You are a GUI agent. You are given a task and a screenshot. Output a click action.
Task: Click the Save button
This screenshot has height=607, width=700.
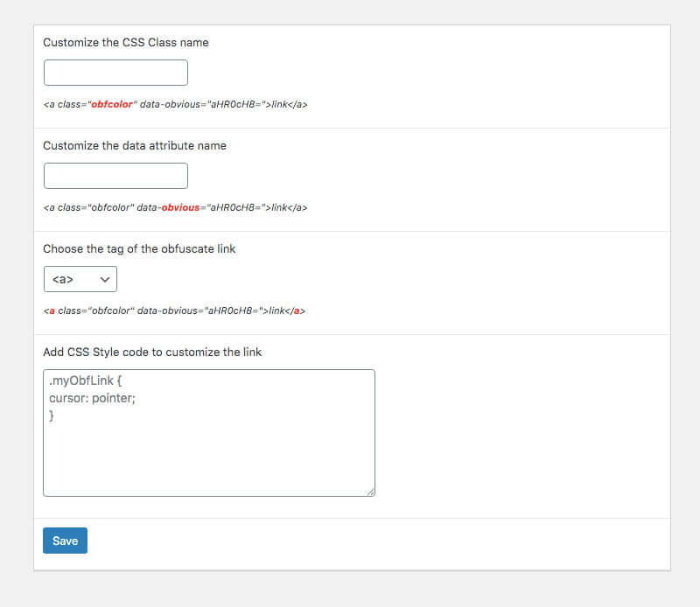(x=65, y=541)
